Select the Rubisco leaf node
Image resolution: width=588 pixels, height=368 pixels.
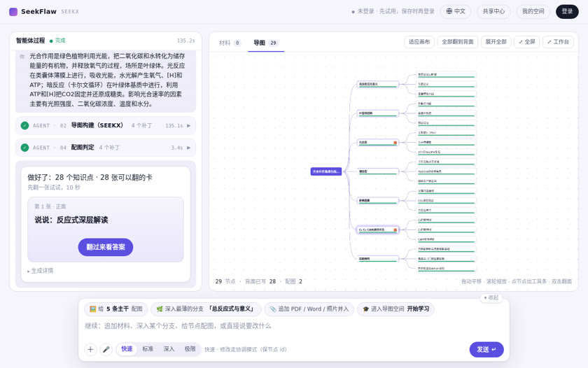(447, 171)
